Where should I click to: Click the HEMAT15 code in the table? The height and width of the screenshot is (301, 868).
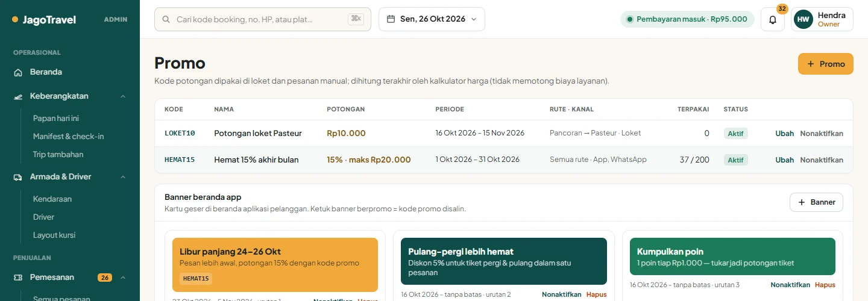(x=180, y=160)
